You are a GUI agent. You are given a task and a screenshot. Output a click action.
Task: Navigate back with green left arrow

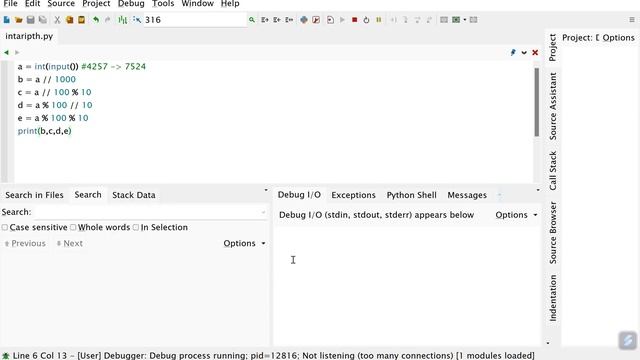point(6,52)
